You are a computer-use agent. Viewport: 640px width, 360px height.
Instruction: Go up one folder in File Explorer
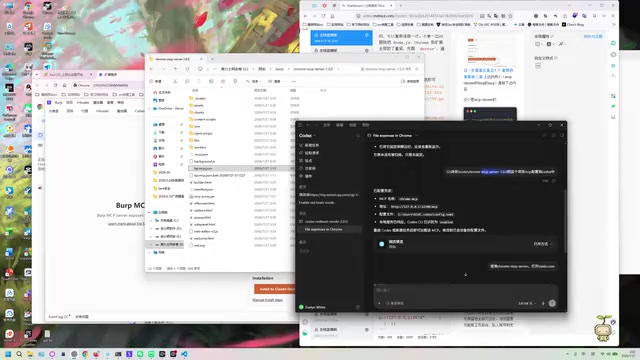[176, 69]
